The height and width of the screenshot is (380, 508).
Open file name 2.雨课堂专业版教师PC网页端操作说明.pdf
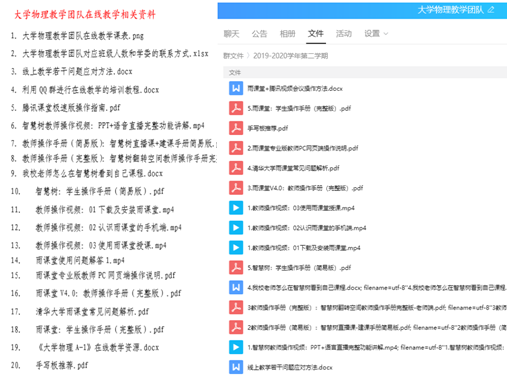[303, 148]
